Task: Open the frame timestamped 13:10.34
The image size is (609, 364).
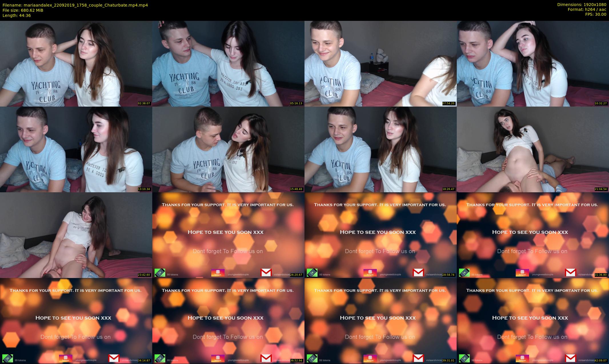Action: [76, 149]
